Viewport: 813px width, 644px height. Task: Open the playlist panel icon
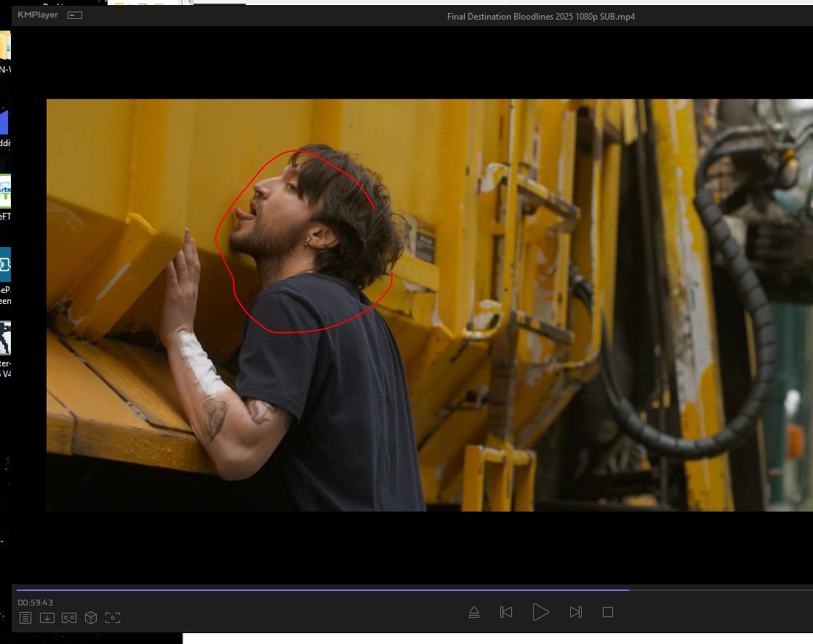pyautogui.click(x=25, y=618)
